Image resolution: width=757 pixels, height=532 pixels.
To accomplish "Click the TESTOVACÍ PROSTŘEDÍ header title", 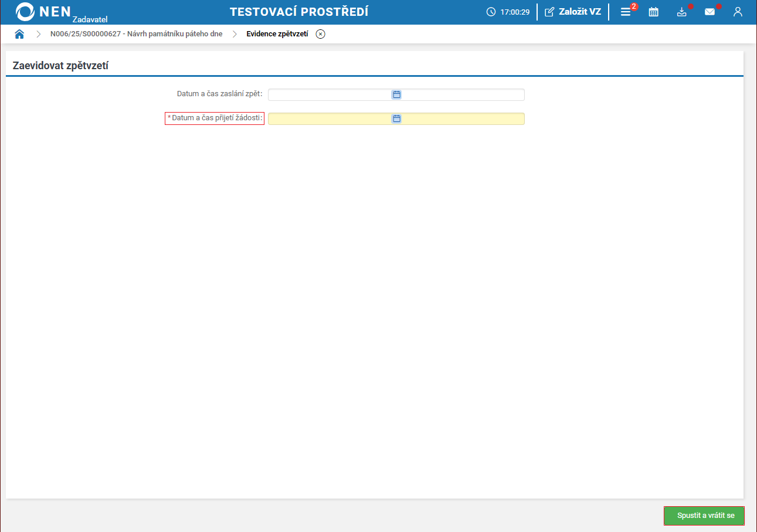I will (x=299, y=12).
